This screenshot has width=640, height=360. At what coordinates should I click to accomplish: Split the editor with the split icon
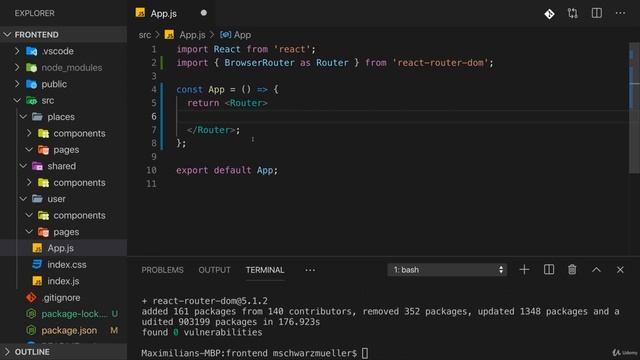coord(597,13)
